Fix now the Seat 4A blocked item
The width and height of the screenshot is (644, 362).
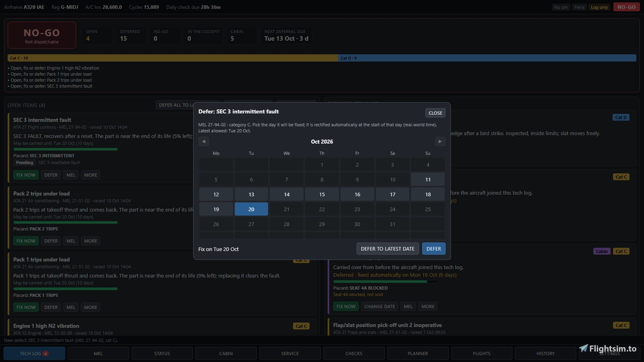(346, 306)
